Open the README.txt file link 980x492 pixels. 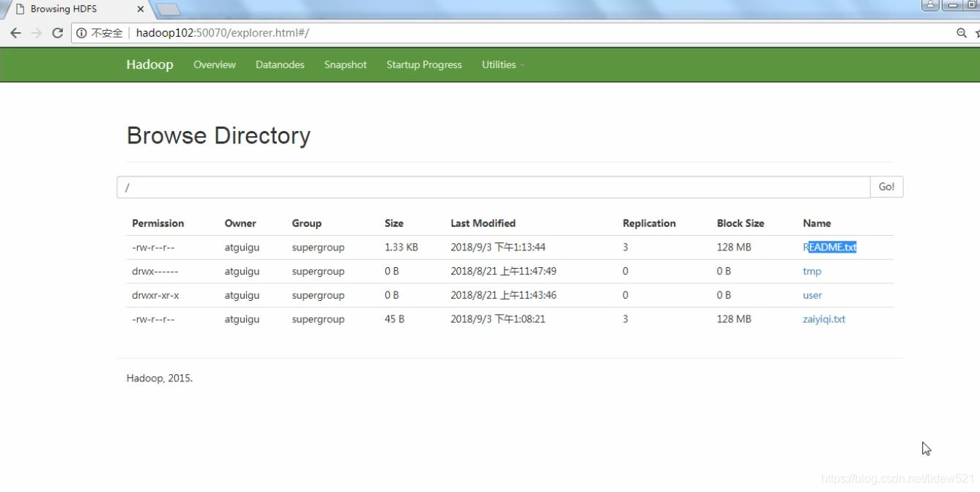(x=830, y=247)
